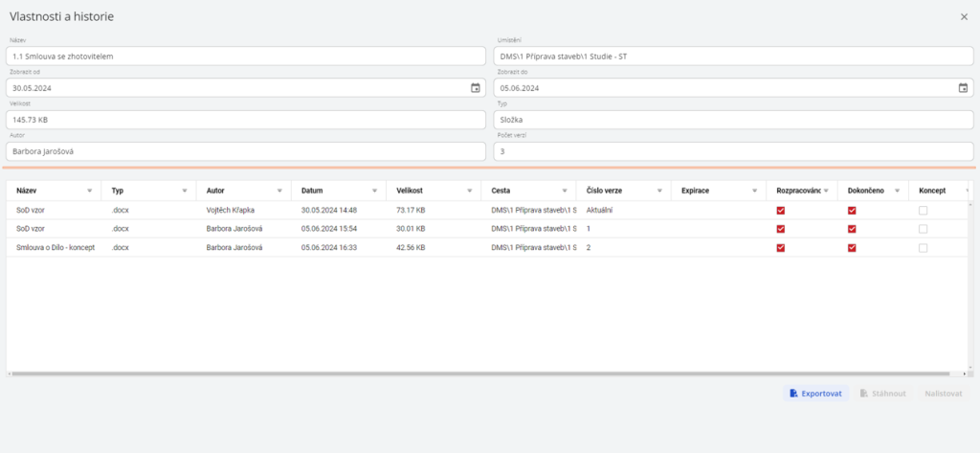Click the filter icon in Typ column

184,191
